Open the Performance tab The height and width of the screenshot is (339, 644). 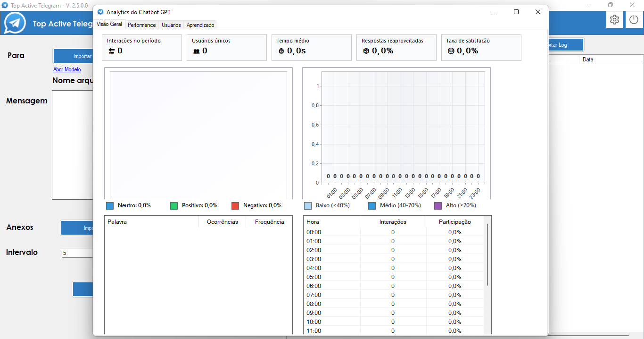click(141, 25)
